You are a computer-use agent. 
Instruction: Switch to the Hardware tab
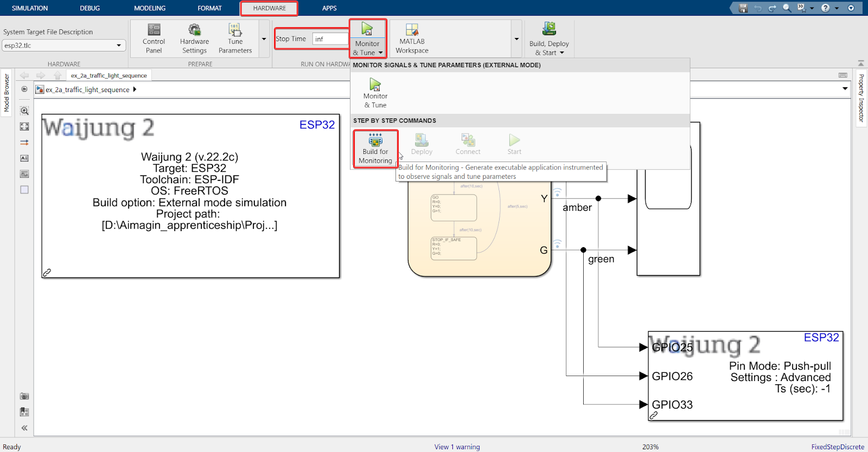(x=269, y=8)
